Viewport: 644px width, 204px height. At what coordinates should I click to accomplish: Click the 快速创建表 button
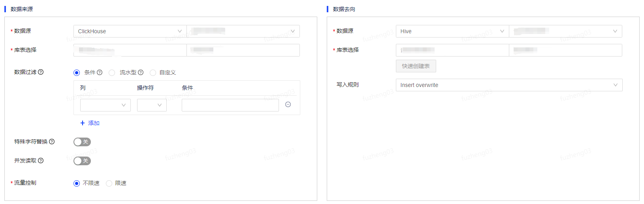[x=416, y=66]
